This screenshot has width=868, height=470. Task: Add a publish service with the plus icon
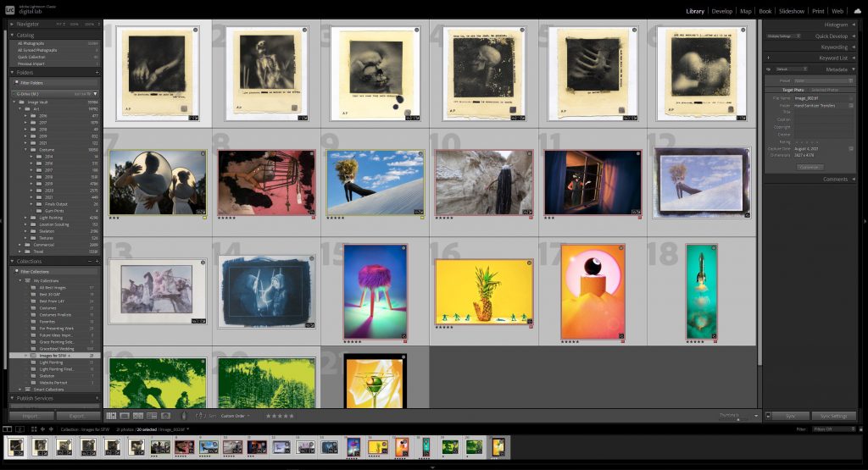[97, 398]
